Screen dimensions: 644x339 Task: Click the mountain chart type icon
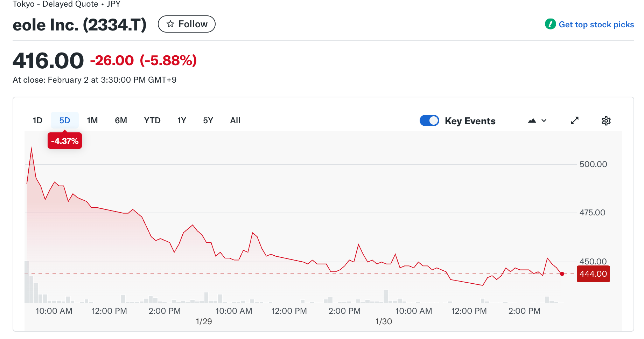(x=532, y=121)
